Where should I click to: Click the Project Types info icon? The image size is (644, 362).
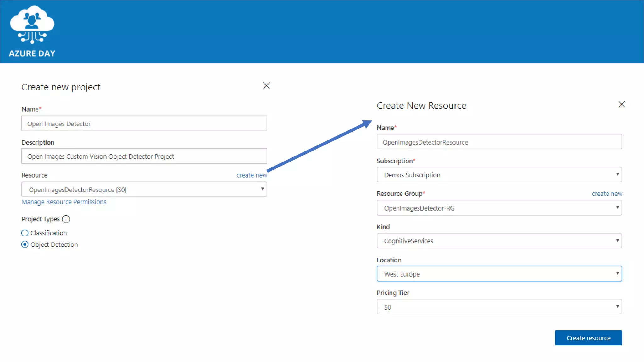pyautogui.click(x=66, y=219)
